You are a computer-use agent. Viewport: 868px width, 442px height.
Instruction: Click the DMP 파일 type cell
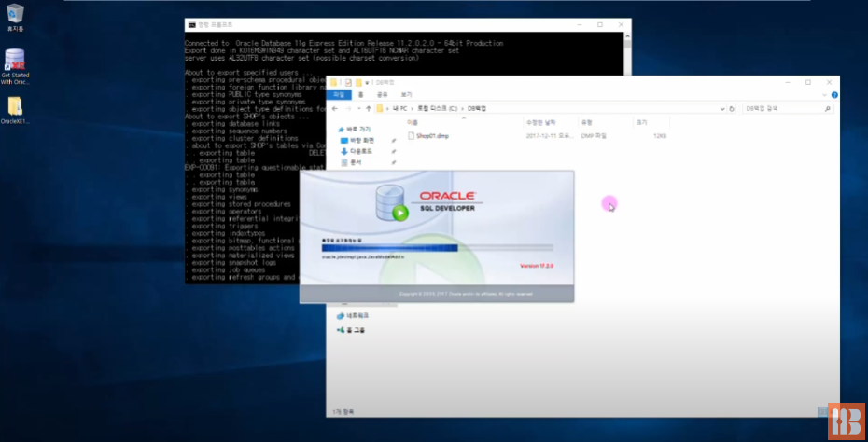pyautogui.click(x=594, y=135)
